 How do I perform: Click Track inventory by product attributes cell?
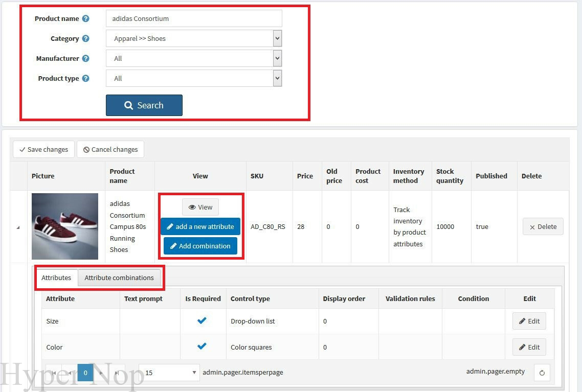point(410,226)
